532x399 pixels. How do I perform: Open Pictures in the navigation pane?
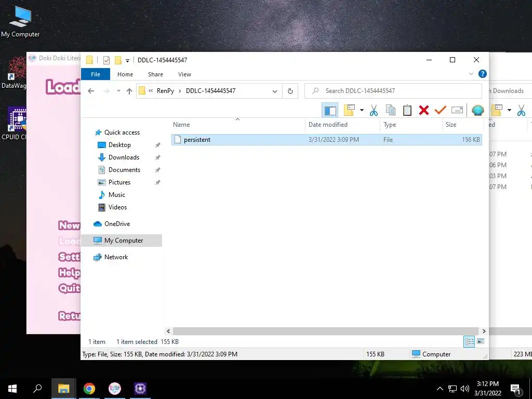click(119, 182)
